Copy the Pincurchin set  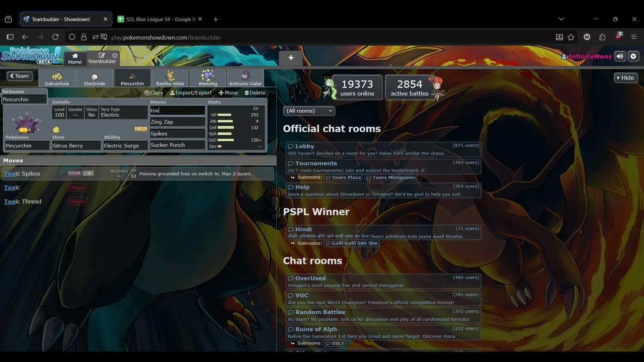pos(154,93)
